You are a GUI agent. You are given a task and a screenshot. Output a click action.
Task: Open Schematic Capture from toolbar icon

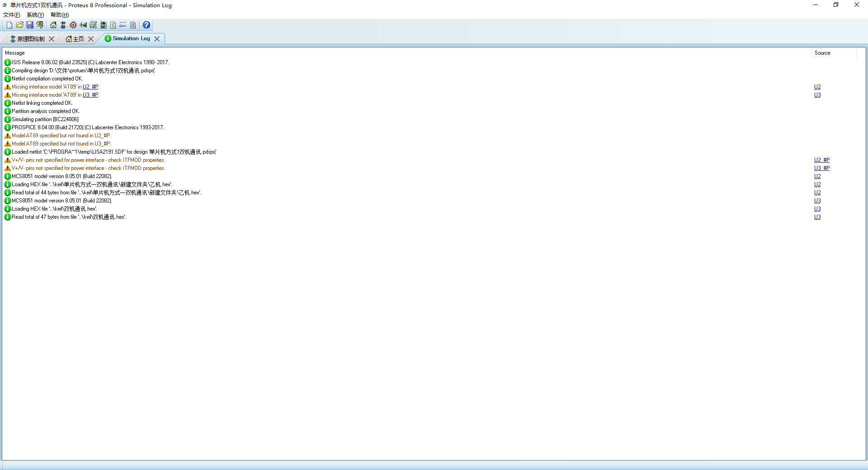(x=63, y=25)
